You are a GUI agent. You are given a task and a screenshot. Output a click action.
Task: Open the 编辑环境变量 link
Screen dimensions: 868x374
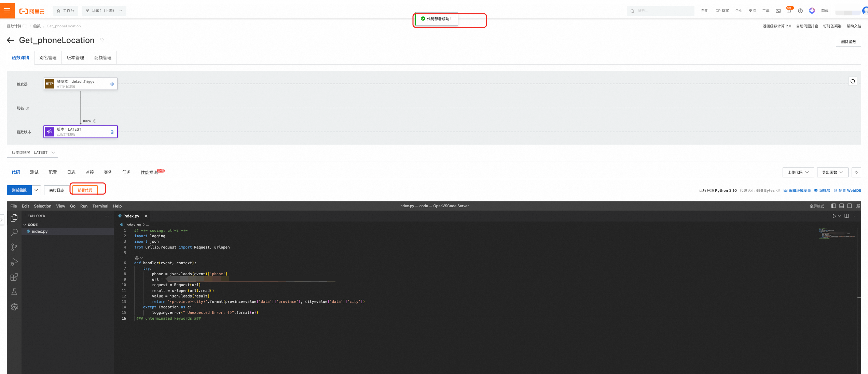click(797, 191)
